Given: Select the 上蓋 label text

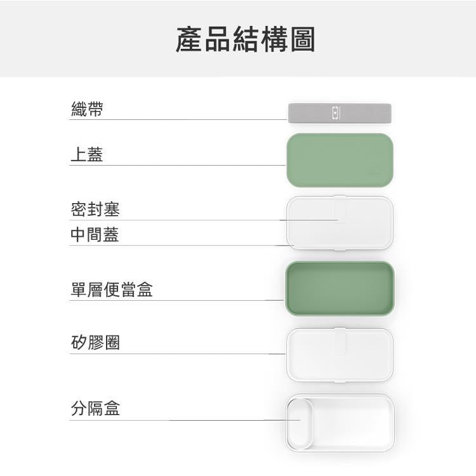Looking at the screenshot, I should (x=86, y=155).
